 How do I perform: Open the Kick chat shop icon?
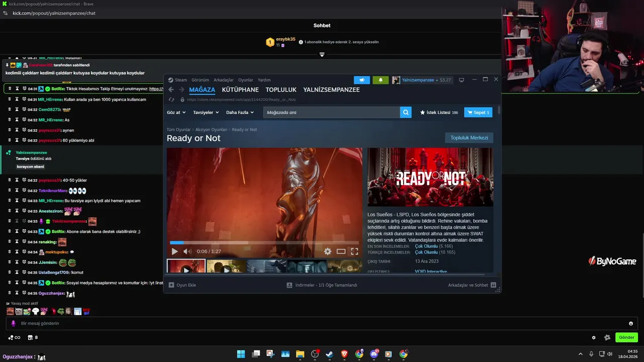click(x=30, y=337)
